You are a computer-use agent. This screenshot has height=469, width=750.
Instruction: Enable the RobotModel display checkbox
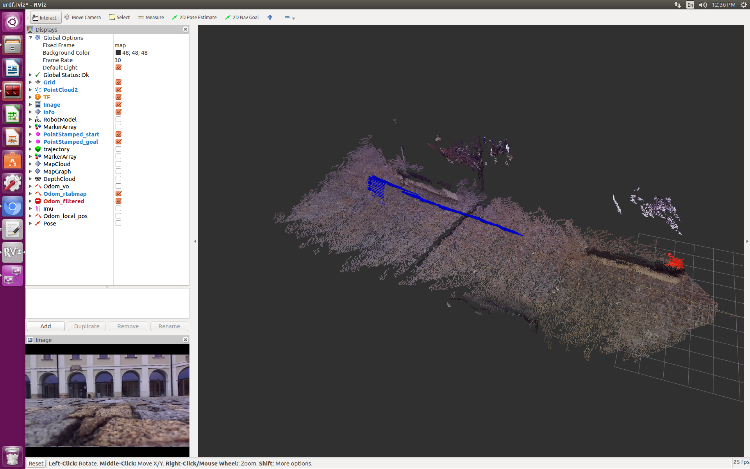[118, 119]
